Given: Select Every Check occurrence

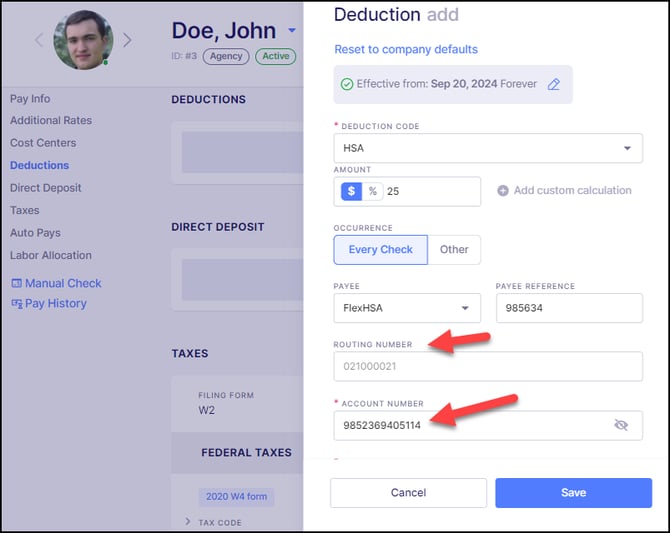Looking at the screenshot, I should 380,250.
